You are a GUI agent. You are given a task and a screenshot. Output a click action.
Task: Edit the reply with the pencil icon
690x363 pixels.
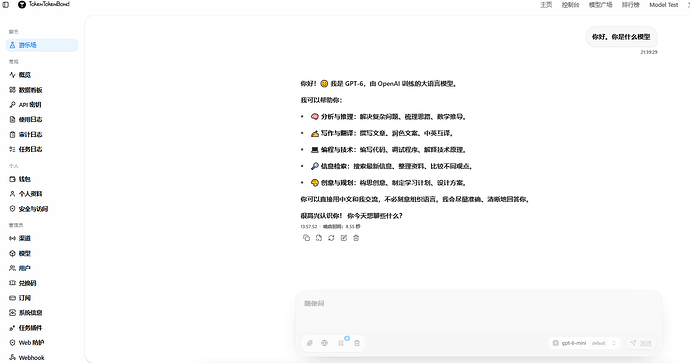point(344,238)
